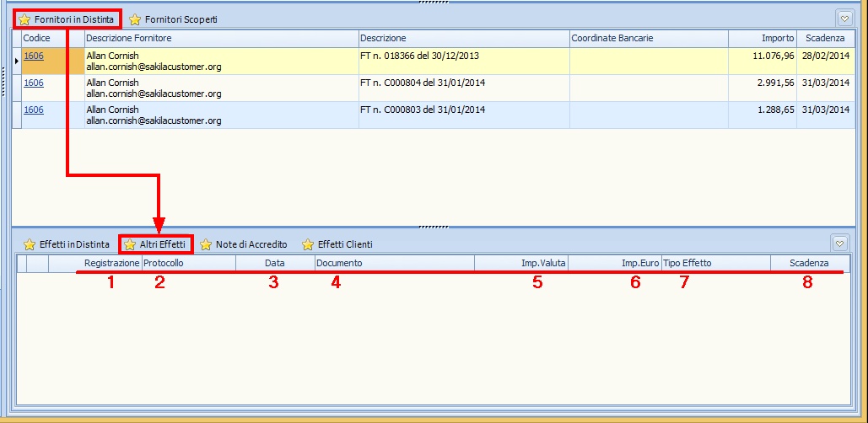Expand the lower panel dropdown arrow button
Viewport: 868px width, 423px height.
point(839,244)
